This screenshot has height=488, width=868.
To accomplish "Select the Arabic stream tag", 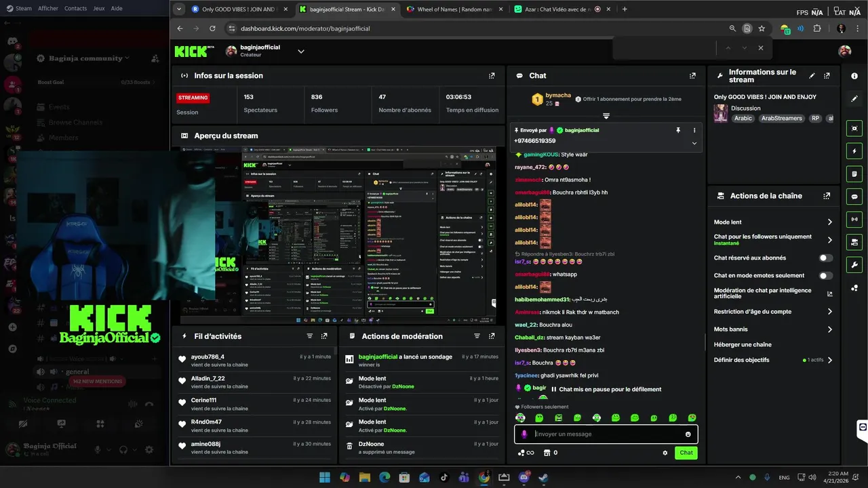I will pos(743,119).
